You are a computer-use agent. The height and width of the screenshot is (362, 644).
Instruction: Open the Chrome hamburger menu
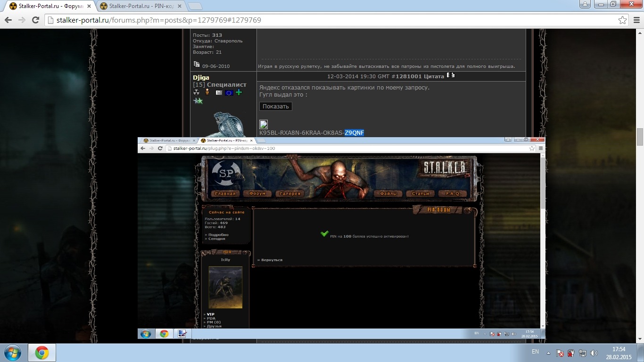coord(636,20)
